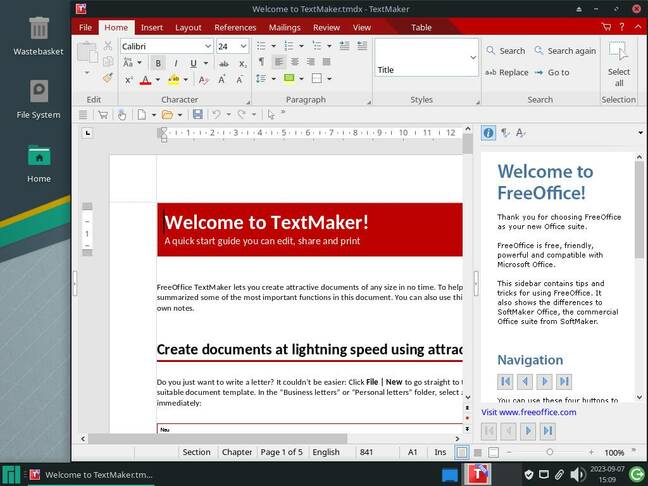Open the shading dropdown arrow
This screenshot has height=486, width=648.
pos(301,78)
